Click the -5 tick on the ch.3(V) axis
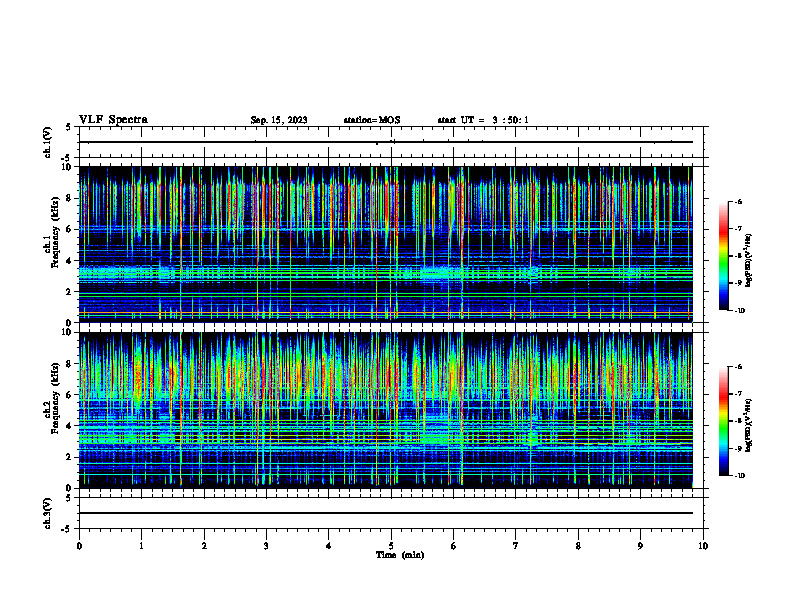The image size is (792, 612). pyautogui.click(x=68, y=529)
